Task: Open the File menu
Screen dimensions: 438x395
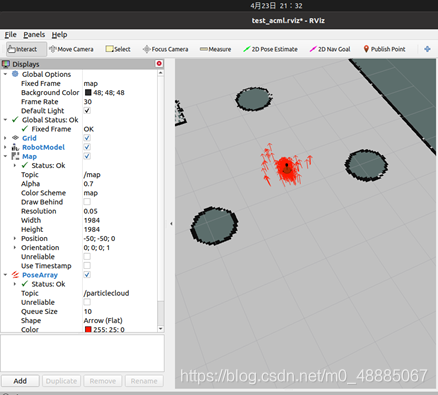Action: [10, 35]
